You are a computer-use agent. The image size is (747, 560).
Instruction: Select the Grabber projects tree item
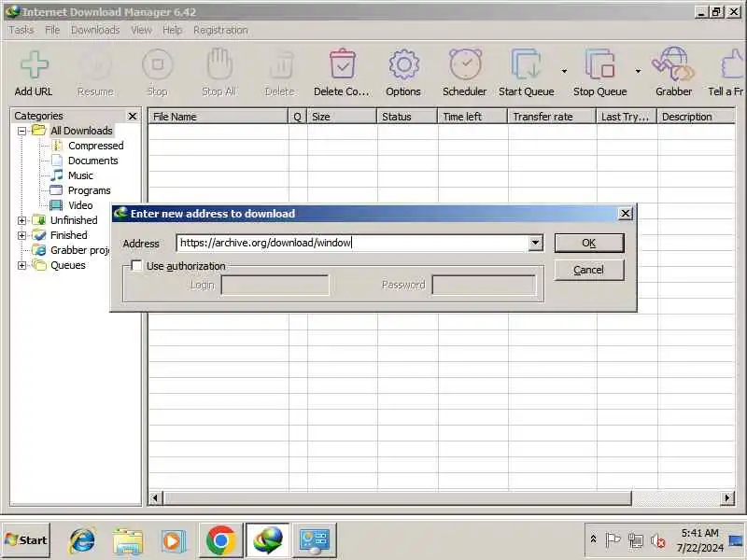tap(79, 250)
